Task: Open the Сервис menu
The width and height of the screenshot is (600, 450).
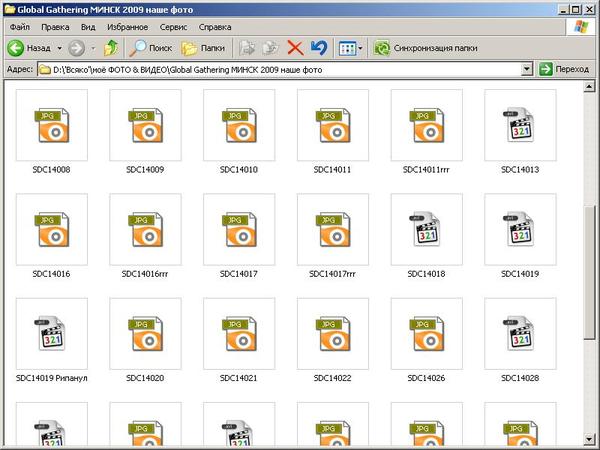Action: point(173,27)
